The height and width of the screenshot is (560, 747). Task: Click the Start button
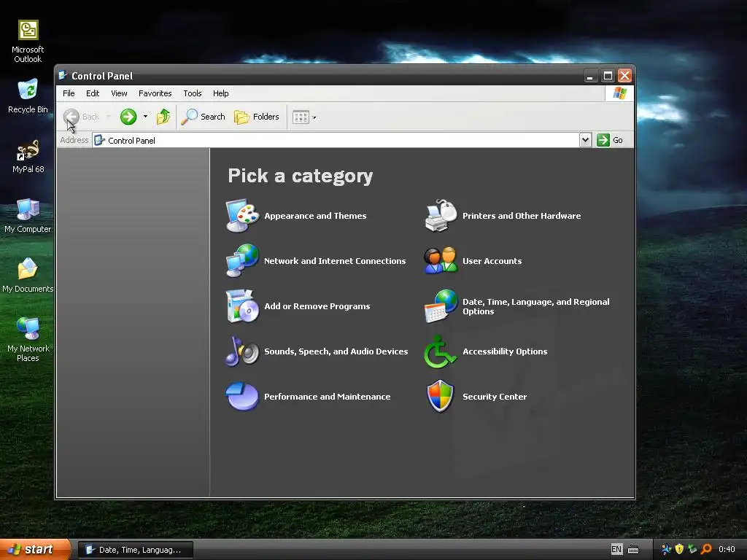point(34,550)
